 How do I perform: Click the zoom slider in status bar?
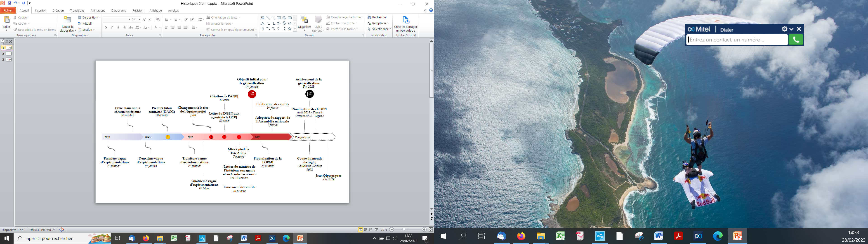(404, 230)
